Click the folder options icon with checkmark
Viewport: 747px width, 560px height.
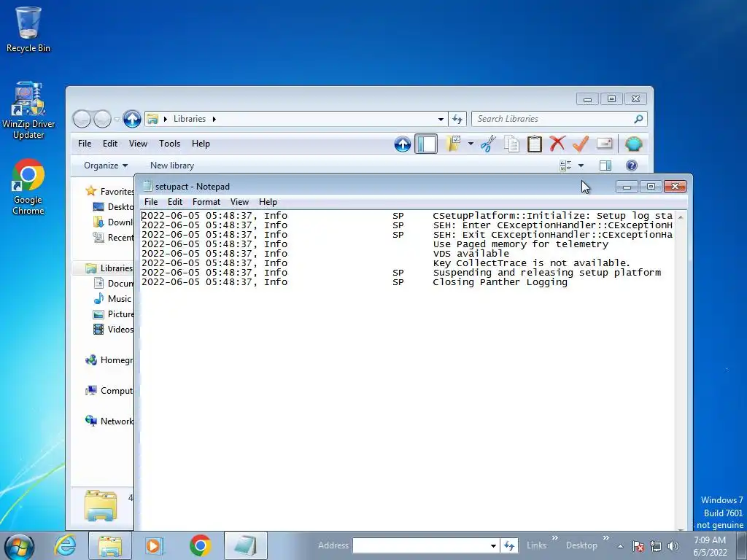[x=453, y=144]
